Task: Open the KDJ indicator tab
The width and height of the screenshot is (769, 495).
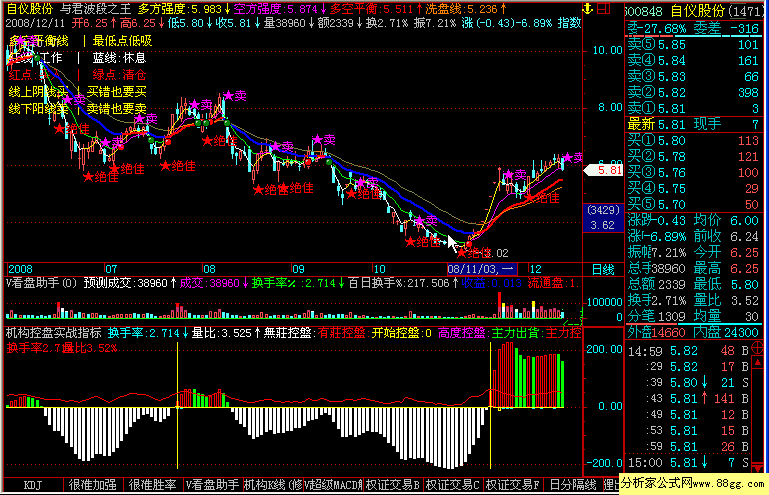Action: click(33, 485)
